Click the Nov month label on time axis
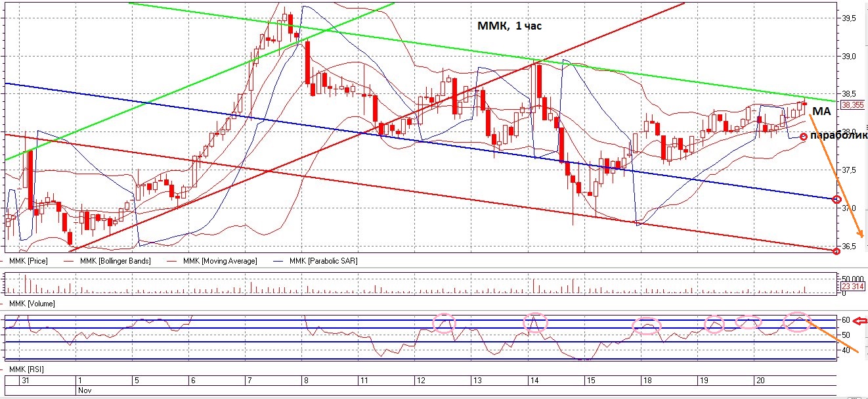868x399 pixels. (x=85, y=389)
